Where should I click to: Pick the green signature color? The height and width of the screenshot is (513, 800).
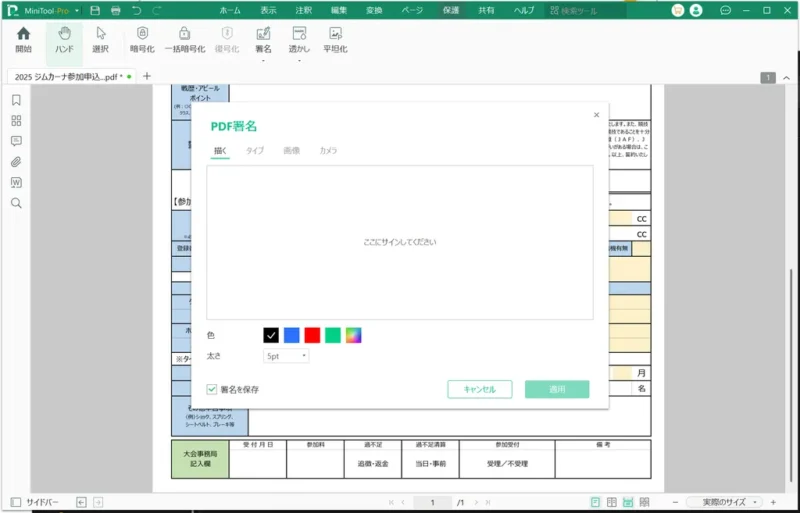333,335
